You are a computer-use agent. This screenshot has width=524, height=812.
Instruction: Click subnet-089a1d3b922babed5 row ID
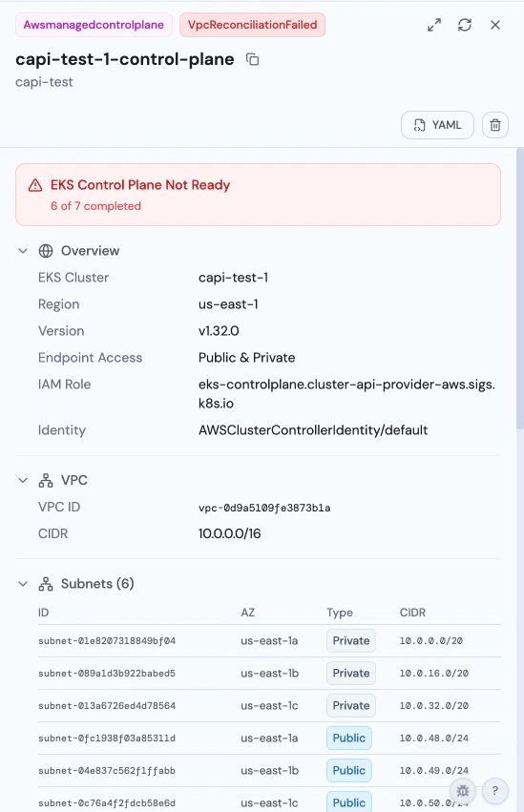(x=107, y=674)
